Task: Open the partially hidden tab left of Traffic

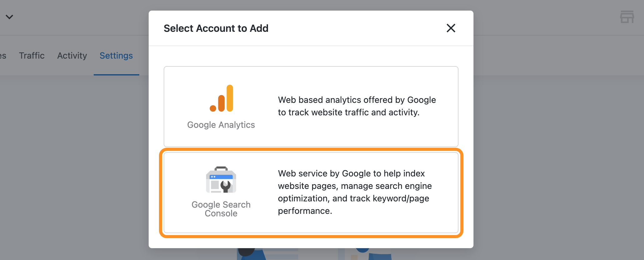Action: pyautogui.click(x=3, y=55)
